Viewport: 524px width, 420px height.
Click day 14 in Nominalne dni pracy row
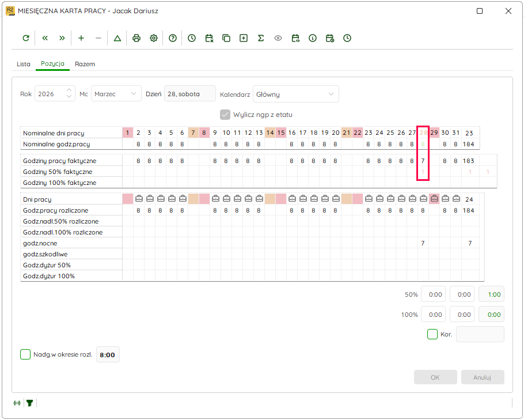270,133
